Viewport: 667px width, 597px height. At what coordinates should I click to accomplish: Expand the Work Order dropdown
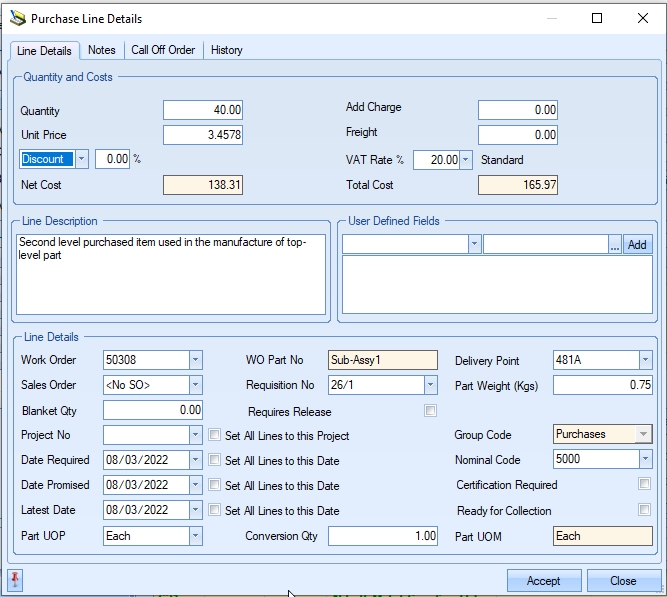tap(196, 360)
